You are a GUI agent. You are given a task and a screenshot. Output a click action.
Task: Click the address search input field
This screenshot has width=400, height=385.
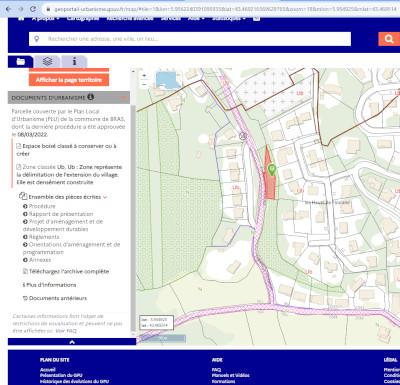coord(190,39)
